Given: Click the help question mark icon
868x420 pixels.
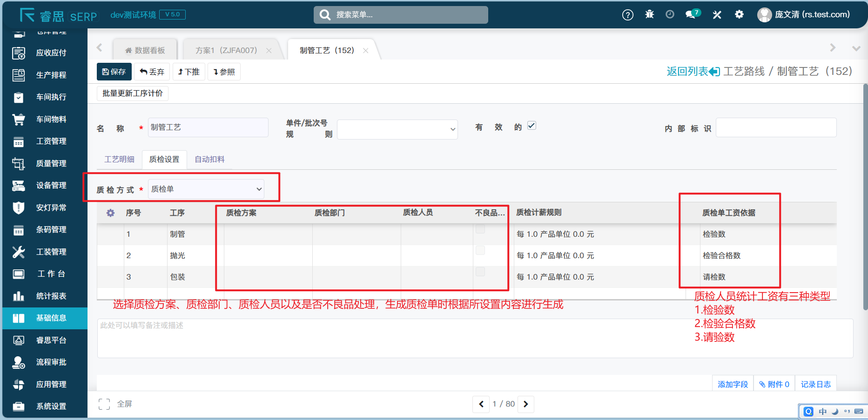Looking at the screenshot, I should (x=627, y=15).
